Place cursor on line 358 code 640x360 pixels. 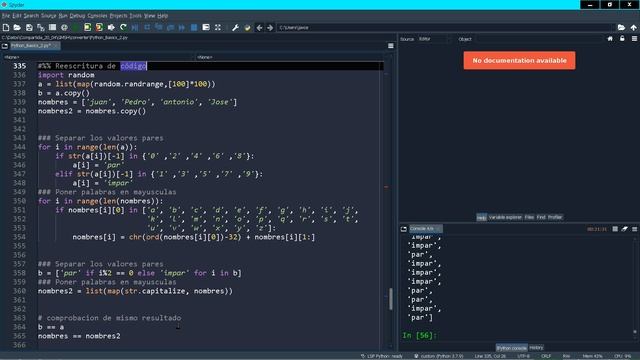tap(139, 273)
